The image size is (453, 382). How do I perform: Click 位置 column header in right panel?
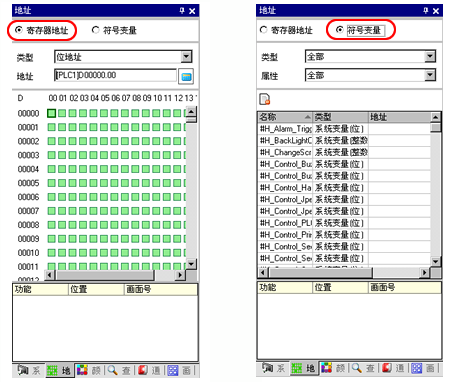point(341,287)
